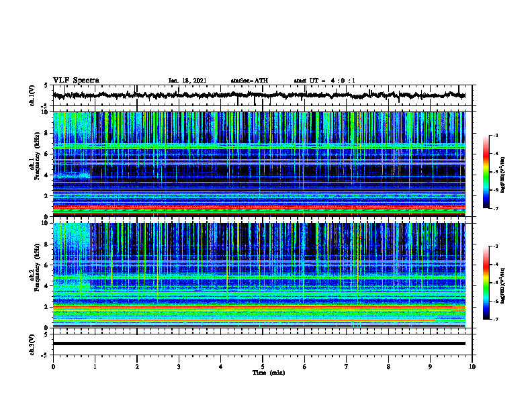Viewport: 532px width, 411px height.
Task: Click the ch.3 black voltage band
Action: coord(259,344)
